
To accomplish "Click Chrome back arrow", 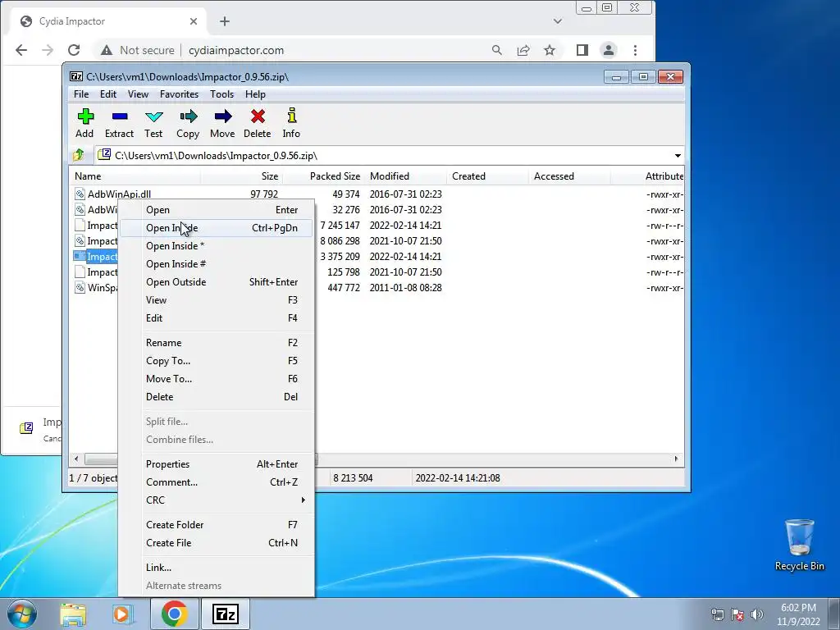I will pos(21,50).
